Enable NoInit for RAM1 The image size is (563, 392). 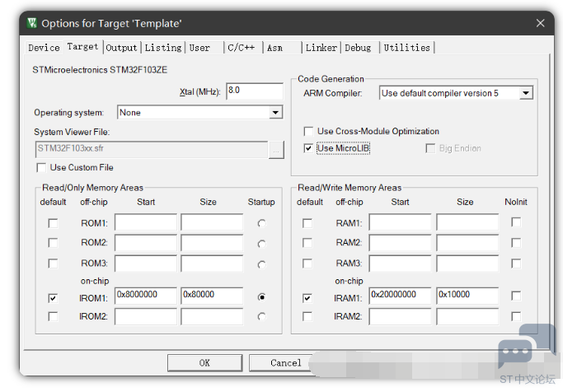[x=516, y=222]
